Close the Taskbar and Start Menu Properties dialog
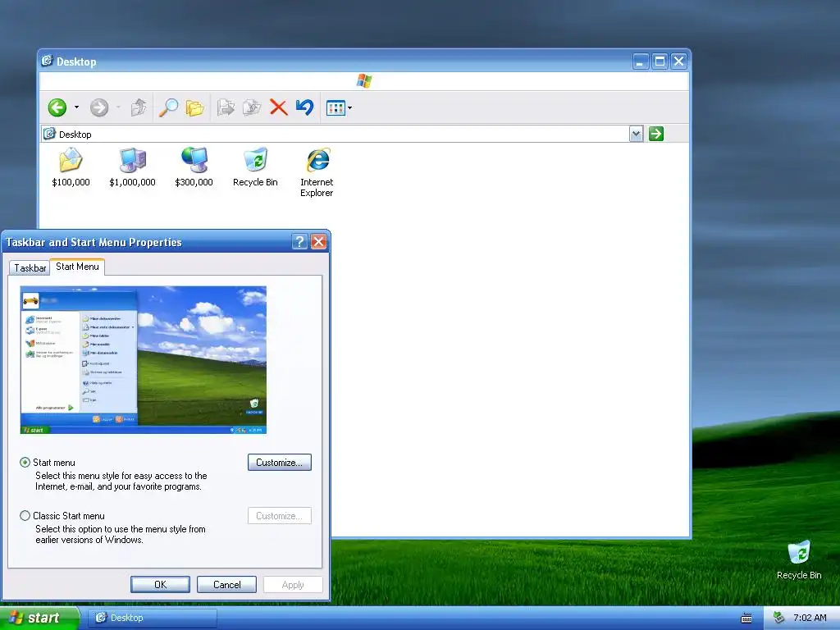840x630 pixels. coord(319,242)
